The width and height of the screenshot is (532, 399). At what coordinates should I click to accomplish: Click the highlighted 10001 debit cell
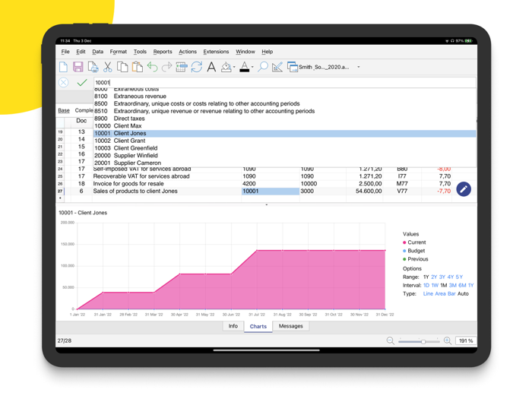pyautogui.click(x=271, y=191)
